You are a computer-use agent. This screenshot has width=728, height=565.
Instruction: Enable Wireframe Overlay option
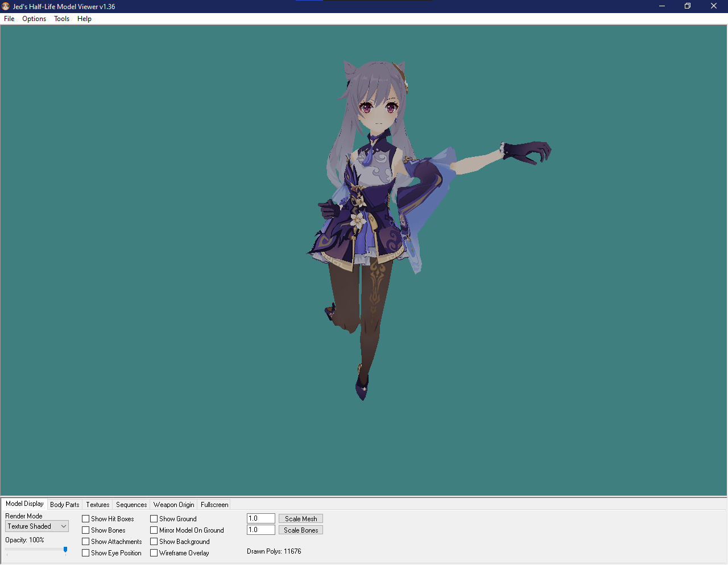click(154, 553)
